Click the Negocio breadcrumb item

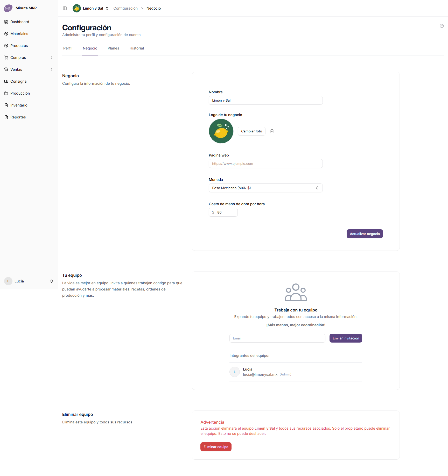tap(153, 8)
